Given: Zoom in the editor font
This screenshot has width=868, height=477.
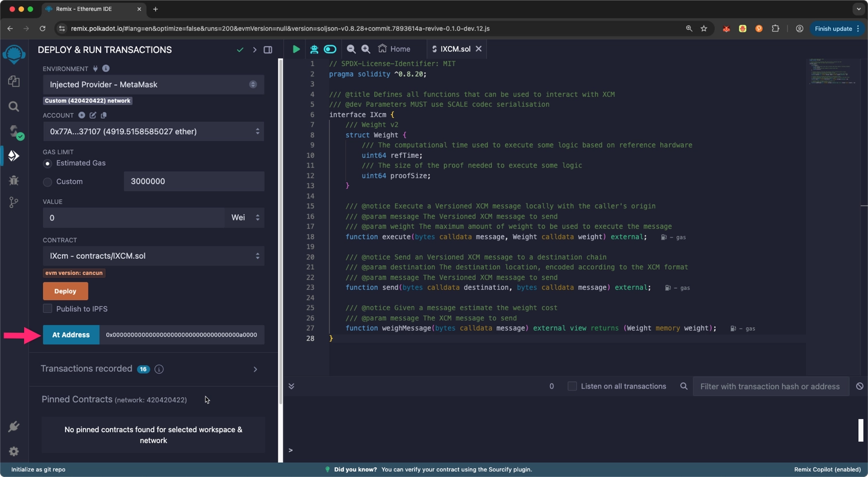Looking at the screenshot, I should coord(366,49).
